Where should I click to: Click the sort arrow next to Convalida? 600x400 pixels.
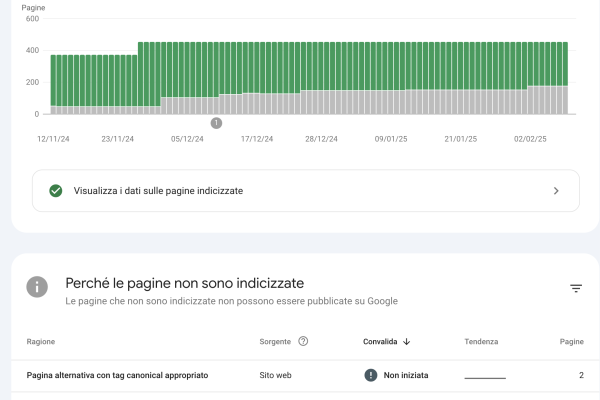pos(407,341)
